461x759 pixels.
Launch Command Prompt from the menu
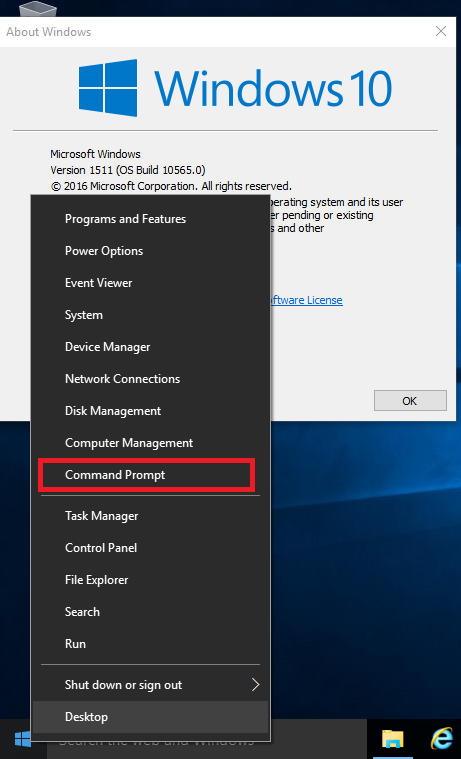(x=150, y=474)
